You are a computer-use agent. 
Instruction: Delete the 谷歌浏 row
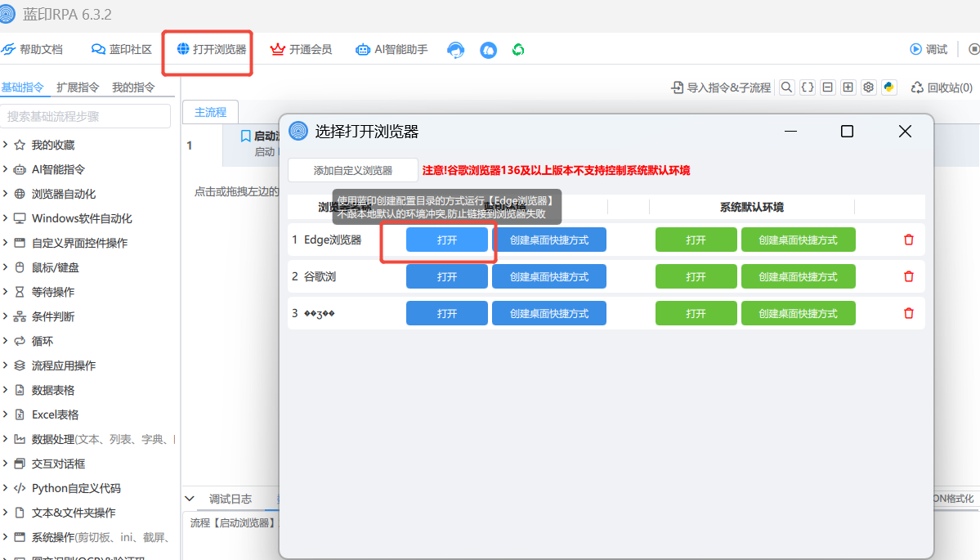point(909,276)
